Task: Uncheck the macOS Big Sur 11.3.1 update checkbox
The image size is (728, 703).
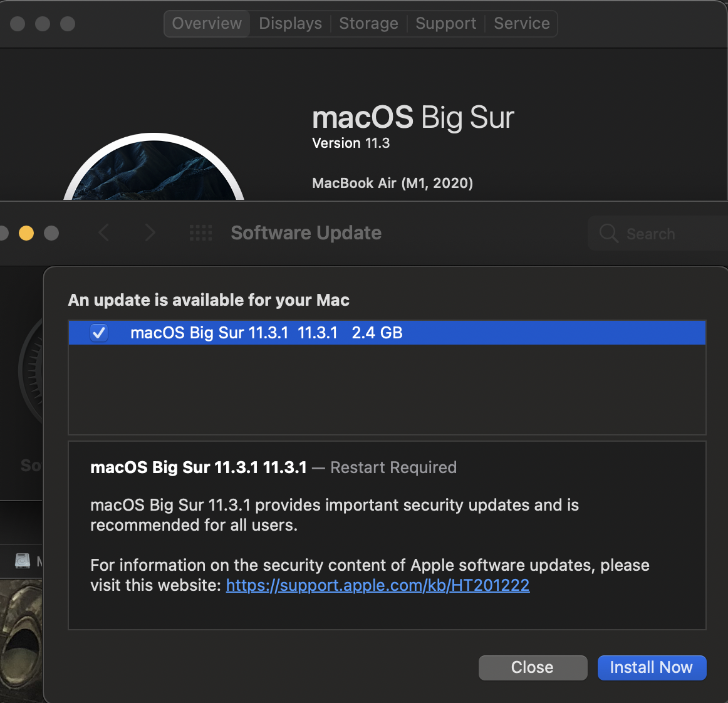Action: coord(99,333)
